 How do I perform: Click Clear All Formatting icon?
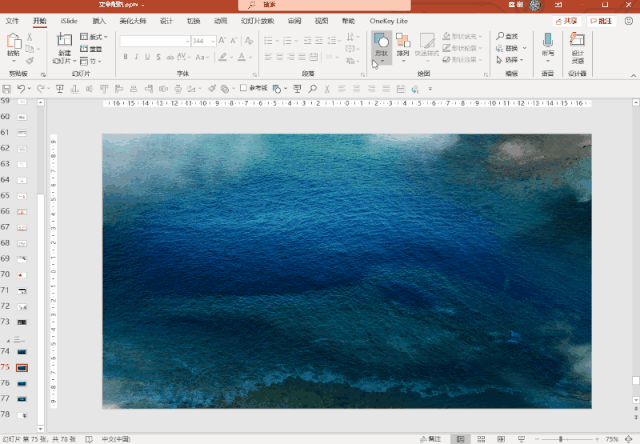(249, 40)
